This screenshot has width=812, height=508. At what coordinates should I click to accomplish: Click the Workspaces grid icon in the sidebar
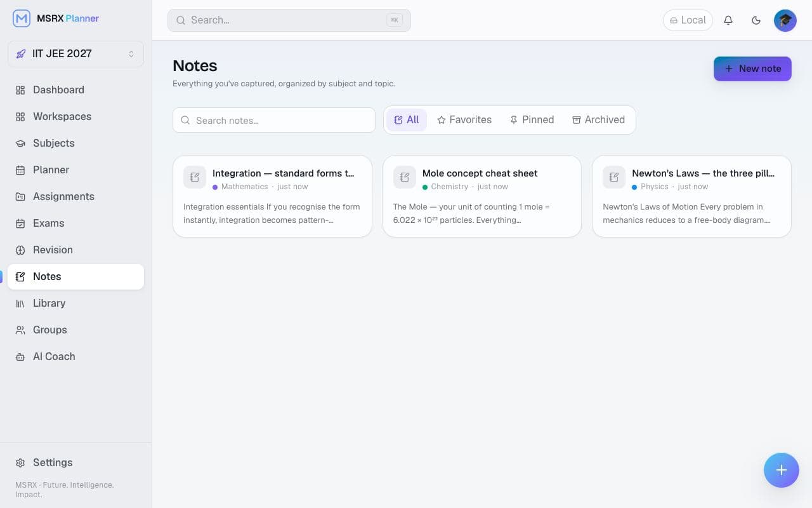[x=20, y=117]
